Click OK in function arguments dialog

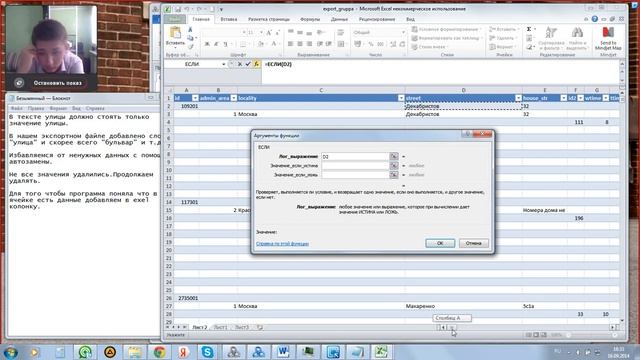click(x=440, y=243)
